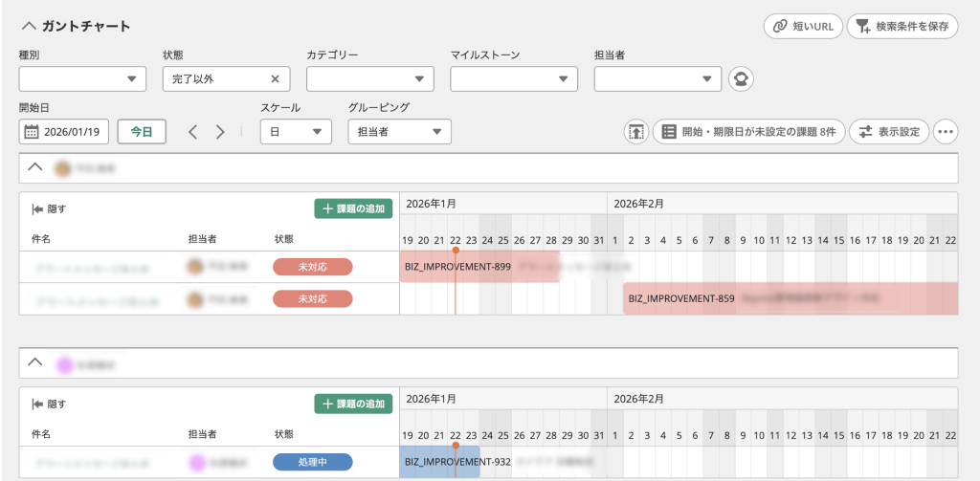Collapse the ガントチャート section header
The image size is (980, 481).
[29, 27]
